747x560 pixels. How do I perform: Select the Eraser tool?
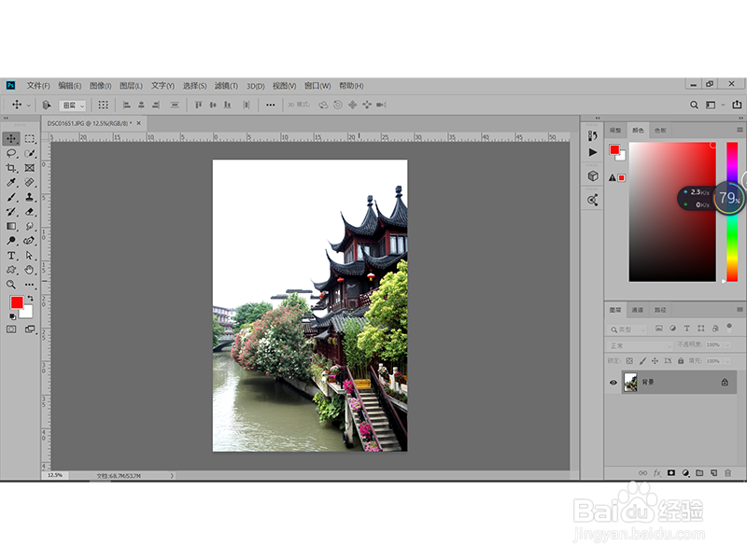(30, 212)
